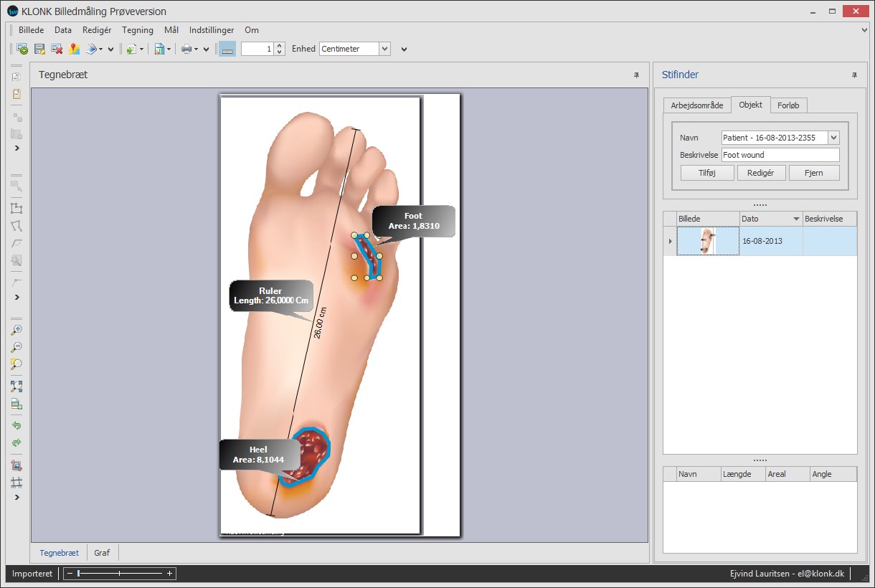Open the Enhed Centimeter dropdown
The height and width of the screenshot is (588, 875).
pos(384,49)
